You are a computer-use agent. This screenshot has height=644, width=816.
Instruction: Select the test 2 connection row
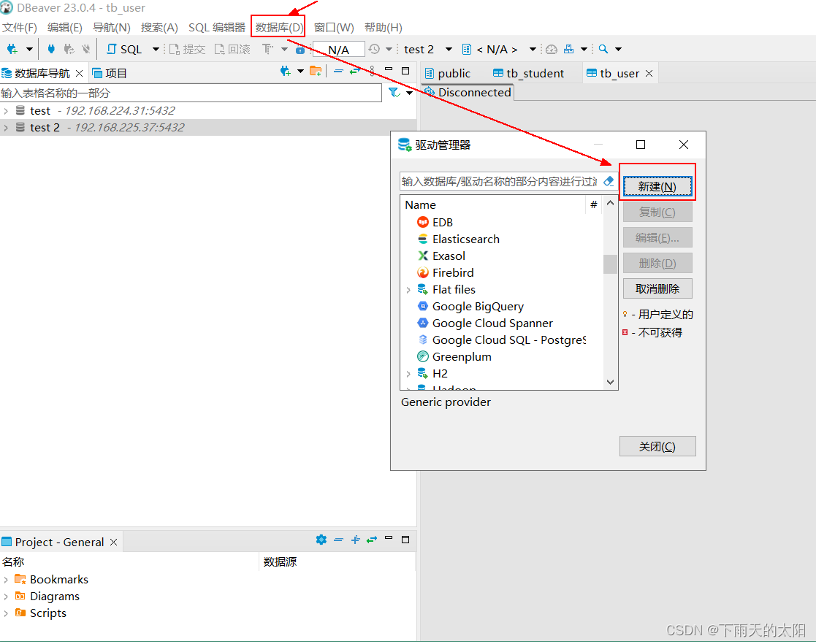(208, 128)
